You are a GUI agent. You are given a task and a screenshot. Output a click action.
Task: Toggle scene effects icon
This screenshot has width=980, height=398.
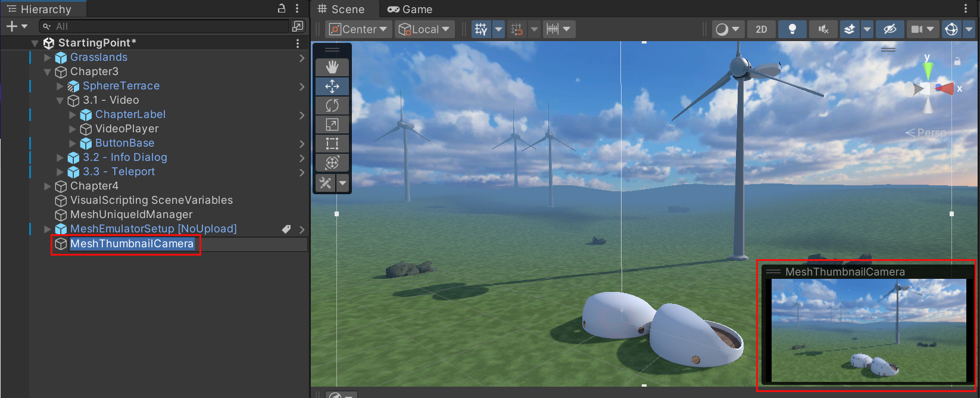(x=850, y=29)
